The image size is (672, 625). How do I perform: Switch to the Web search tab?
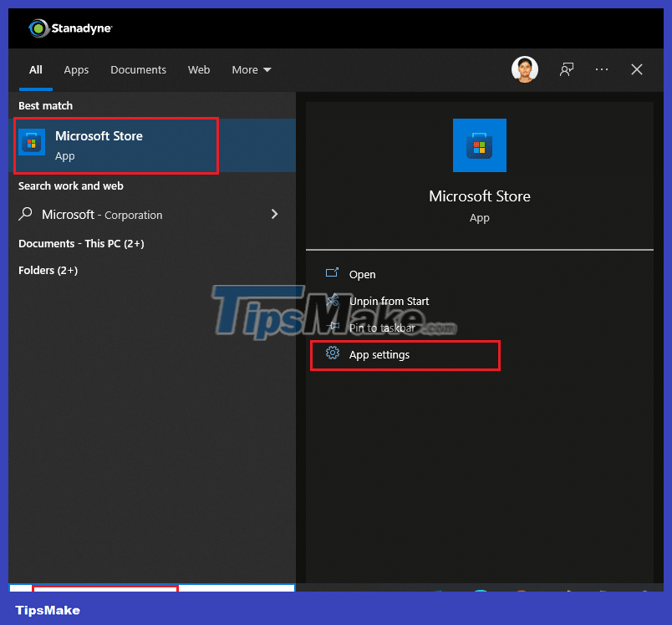pyautogui.click(x=199, y=69)
